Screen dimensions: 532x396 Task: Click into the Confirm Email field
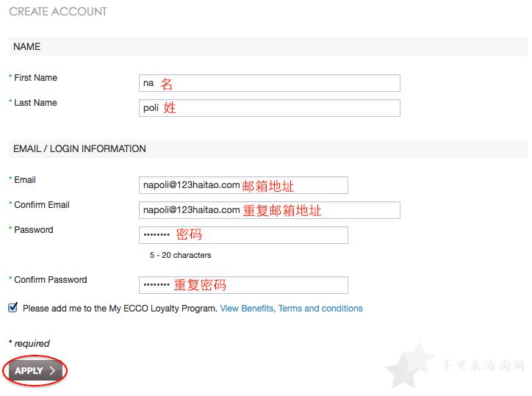[270, 210]
